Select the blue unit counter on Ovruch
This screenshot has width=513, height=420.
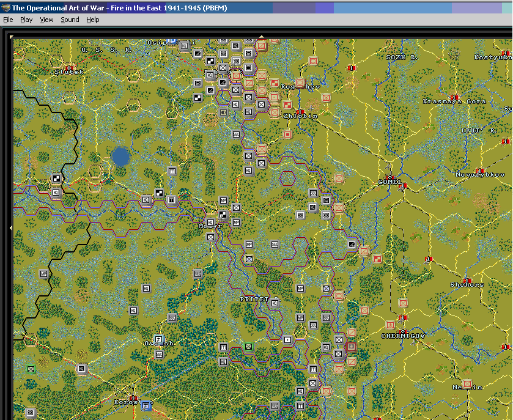click(x=159, y=339)
